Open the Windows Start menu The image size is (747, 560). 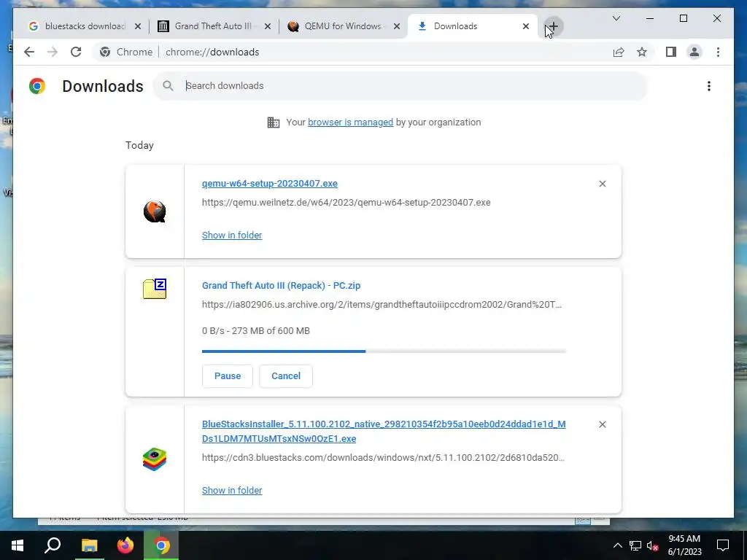18,545
